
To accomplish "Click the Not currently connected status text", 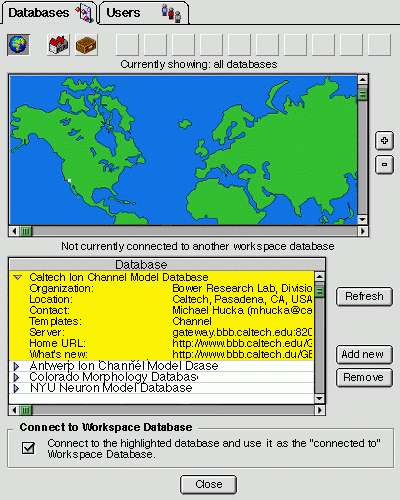I will (198, 246).
